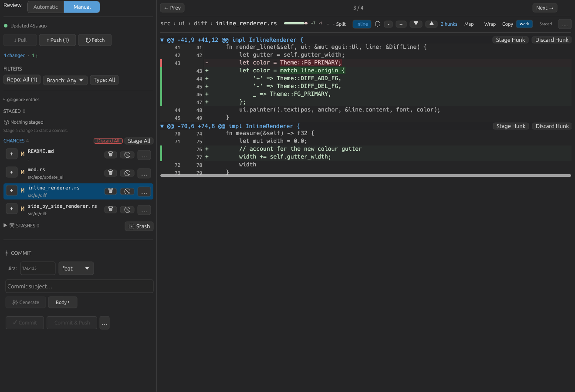
Task: Click the added/removed ratio bar
Action: click(x=296, y=23)
